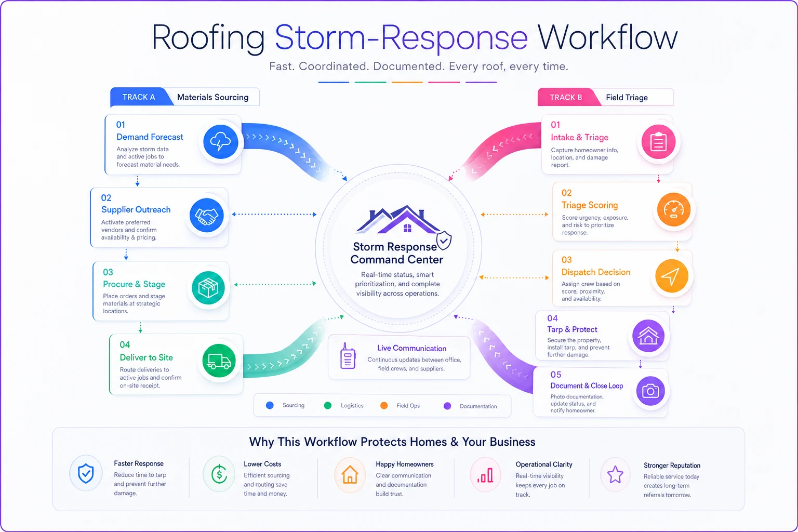Click the blue Sourcing legend dot

click(x=270, y=405)
